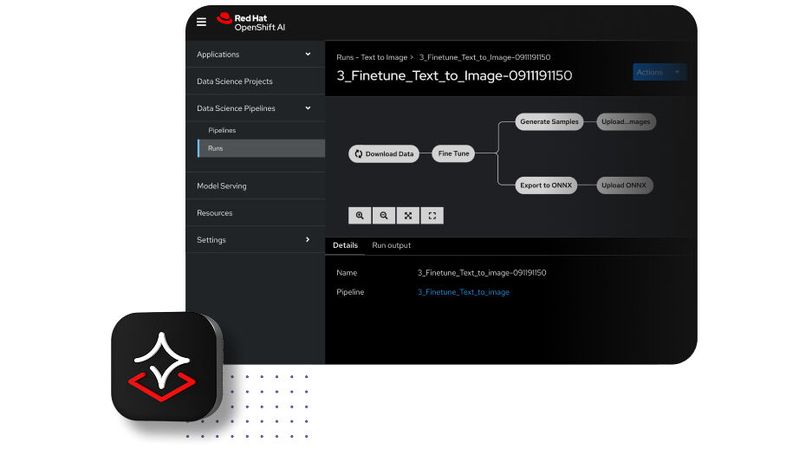Open Data Science Projects page
Screen dimensions: 799x449
[x=255, y=82]
